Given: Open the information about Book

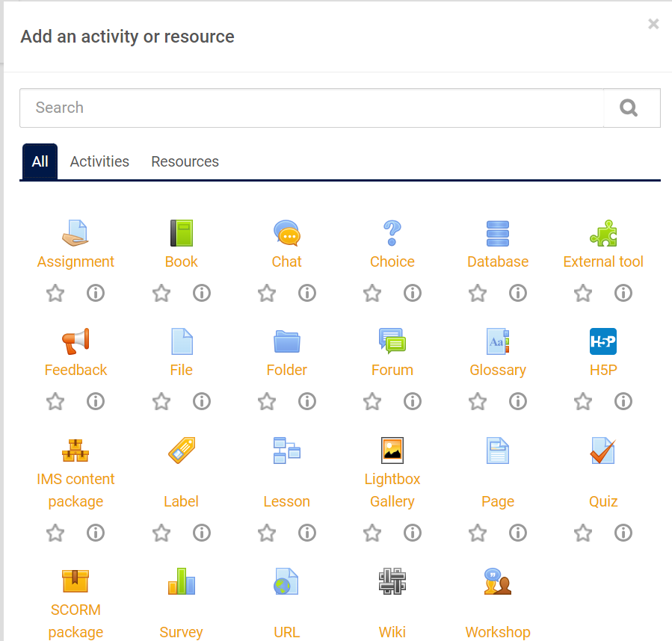Looking at the screenshot, I should click(x=201, y=293).
